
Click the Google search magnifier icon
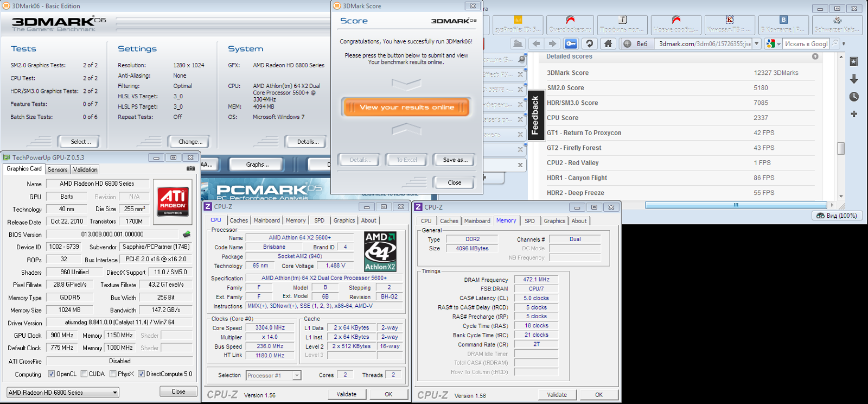(835, 43)
